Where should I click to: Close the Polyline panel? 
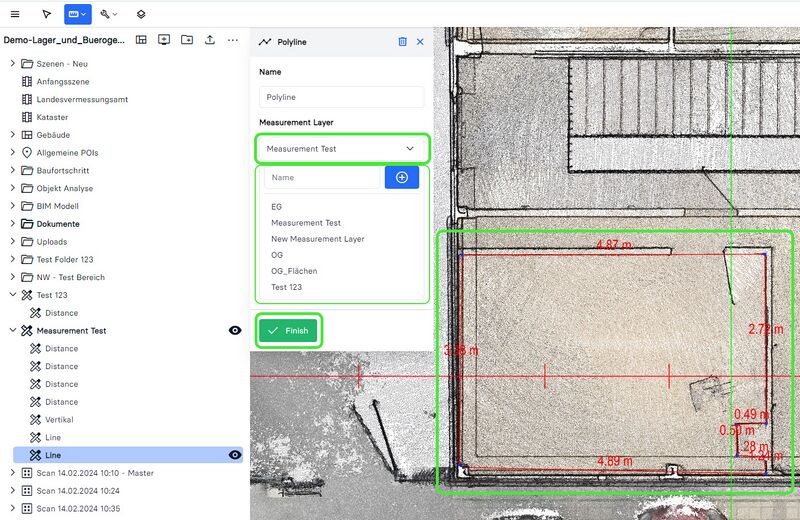point(420,42)
